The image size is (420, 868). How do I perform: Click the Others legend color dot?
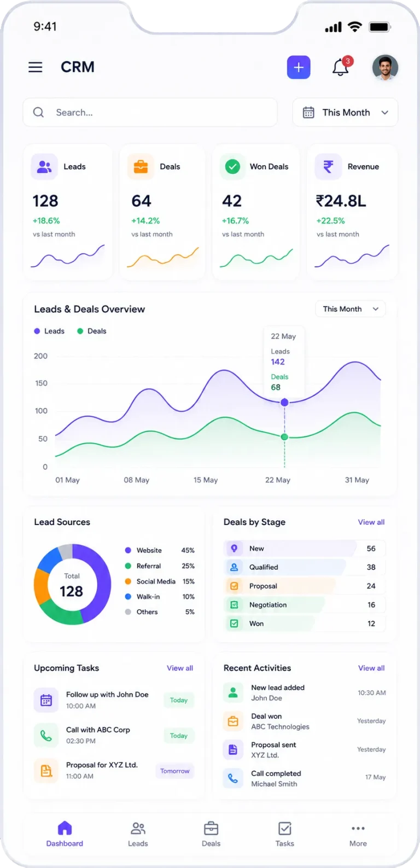point(128,612)
